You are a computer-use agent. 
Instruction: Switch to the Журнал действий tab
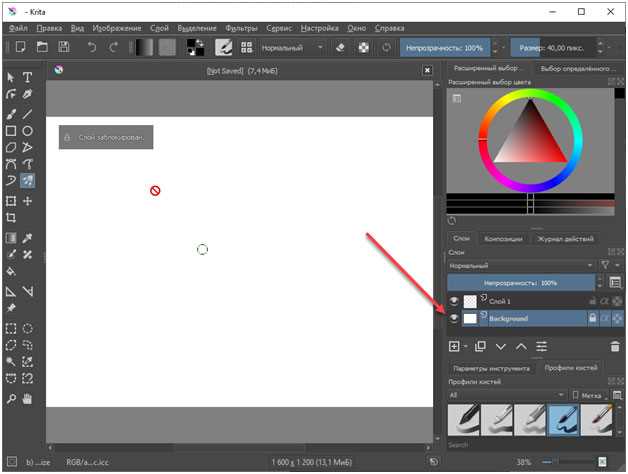(565, 239)
